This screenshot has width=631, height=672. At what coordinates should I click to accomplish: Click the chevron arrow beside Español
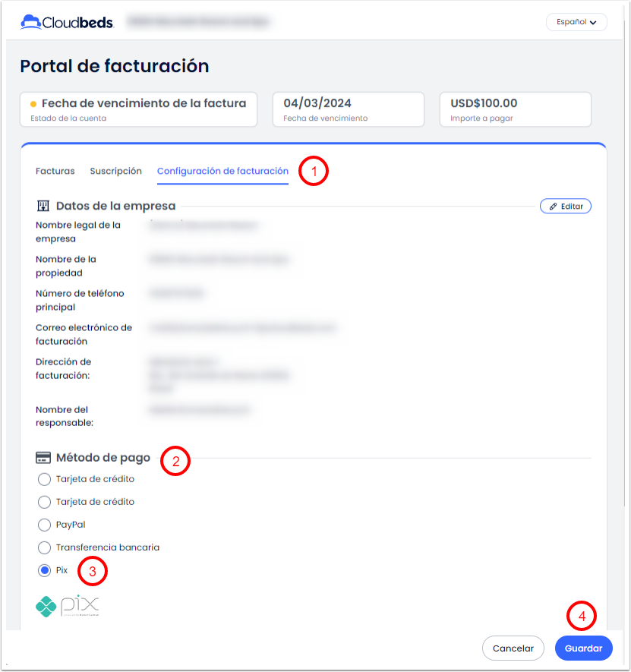click(x=593, y=23)
